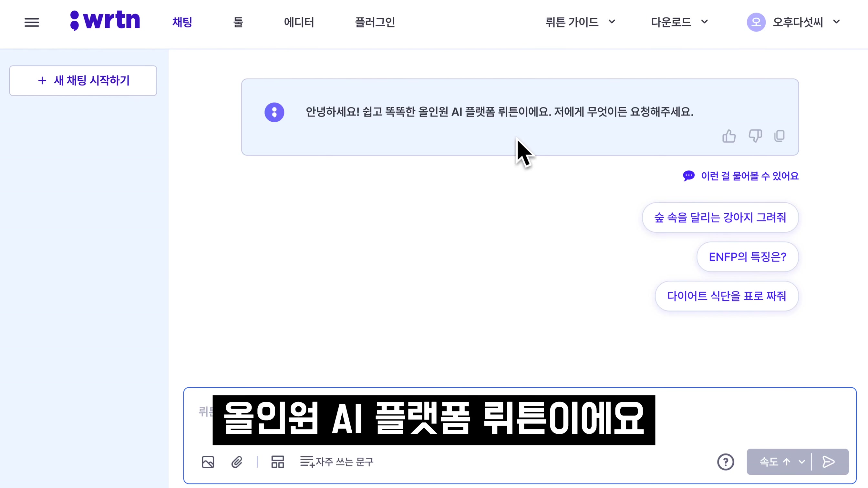
Task: Expand the 다운로드 dropdown
Action: click(679, 22)
